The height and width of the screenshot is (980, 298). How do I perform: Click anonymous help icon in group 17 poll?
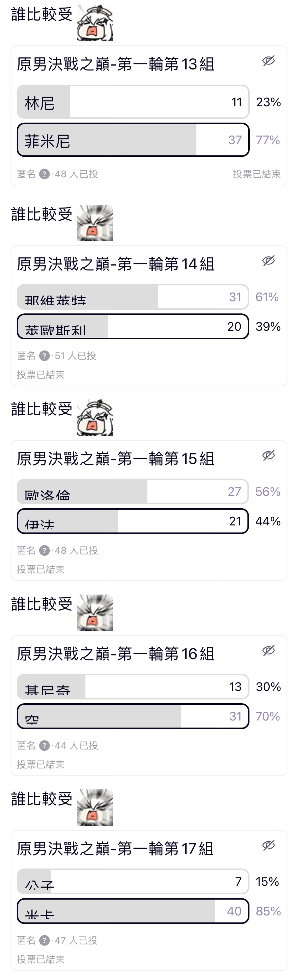click(45, 940)
